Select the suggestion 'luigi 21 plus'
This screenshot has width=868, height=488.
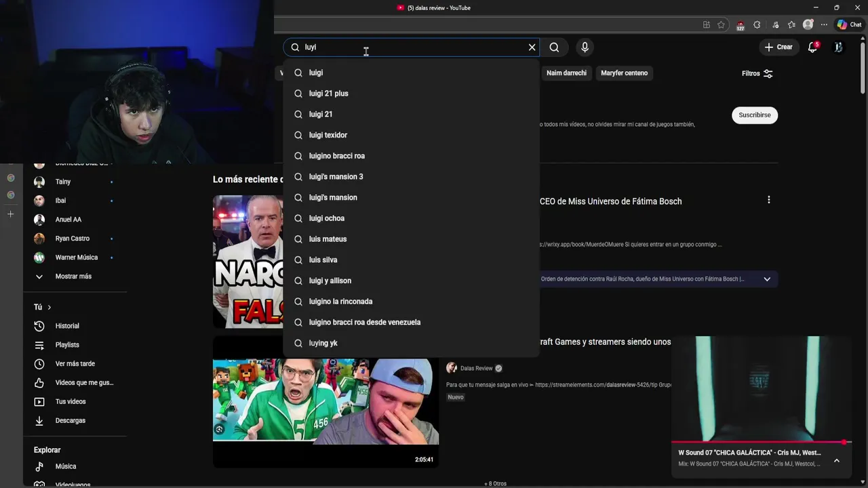(x=411, y=94)
